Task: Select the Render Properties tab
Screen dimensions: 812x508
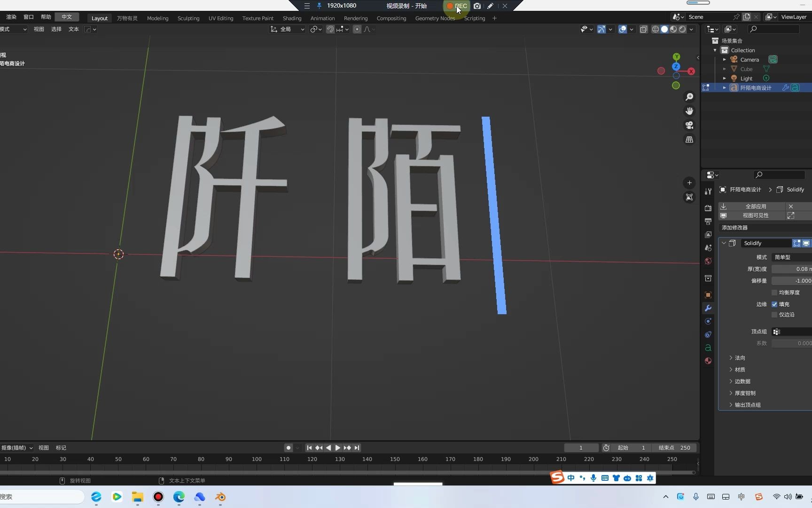Action: point(708,208)
